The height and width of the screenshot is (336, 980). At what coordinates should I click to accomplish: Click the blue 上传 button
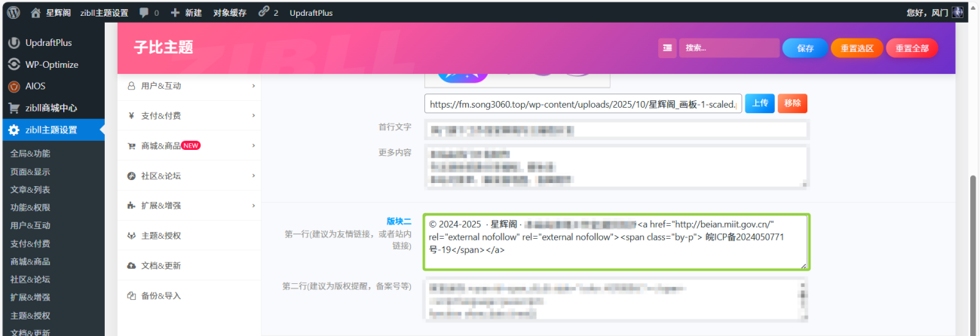click(x=759, y=103)
